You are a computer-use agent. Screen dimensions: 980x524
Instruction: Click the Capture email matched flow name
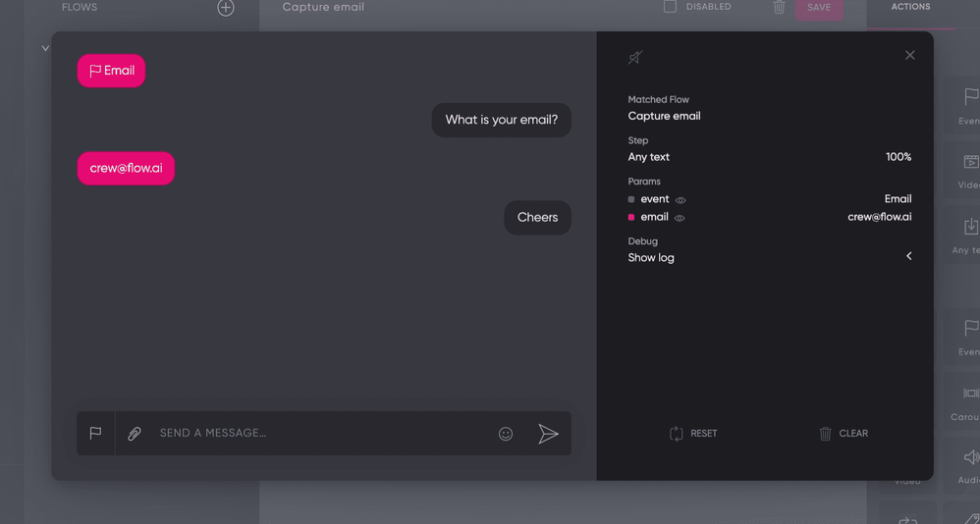pyautogui.click(x=664, y=116)
